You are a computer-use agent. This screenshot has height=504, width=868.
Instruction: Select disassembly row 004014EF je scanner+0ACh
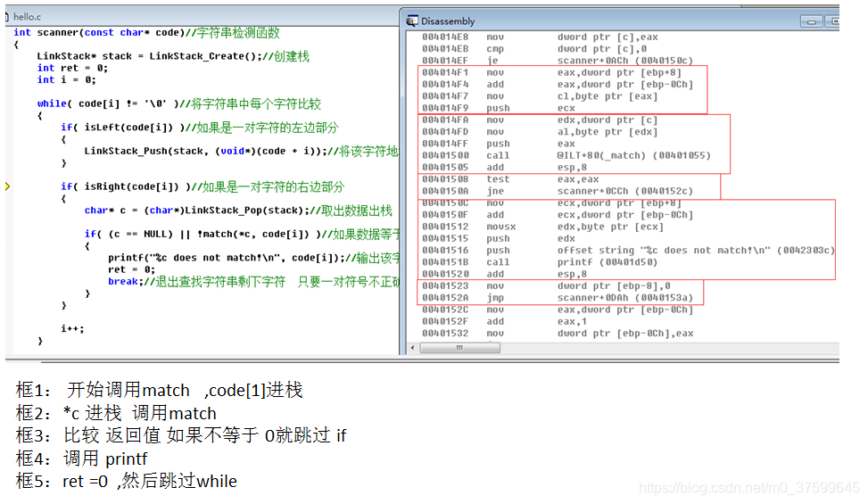[x=558, y=61]
